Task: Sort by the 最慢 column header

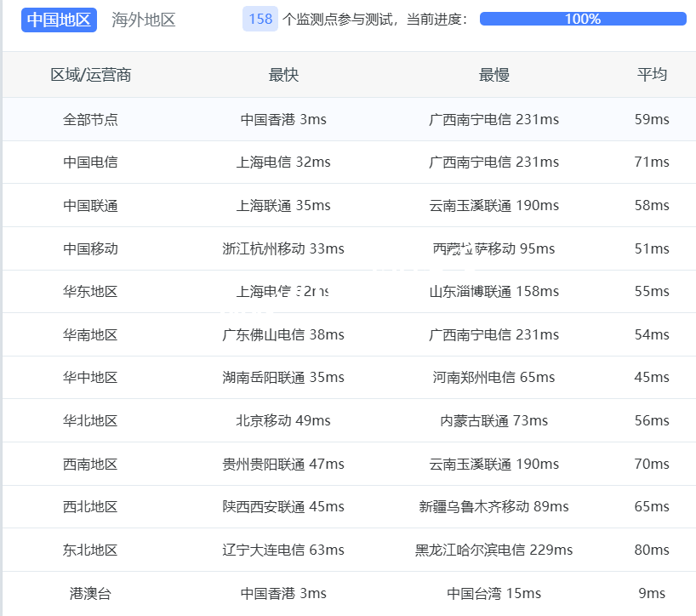Action: [x=493, y=75]
